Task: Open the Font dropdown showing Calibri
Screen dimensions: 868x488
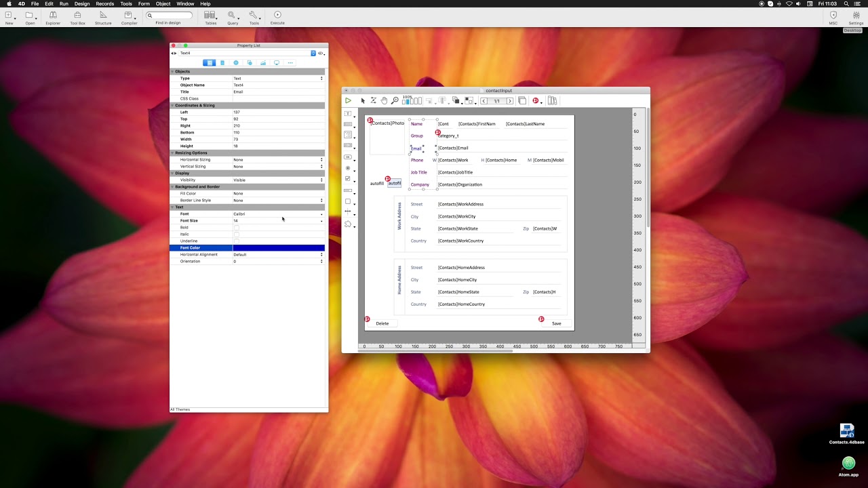Action: coord(279,213)
